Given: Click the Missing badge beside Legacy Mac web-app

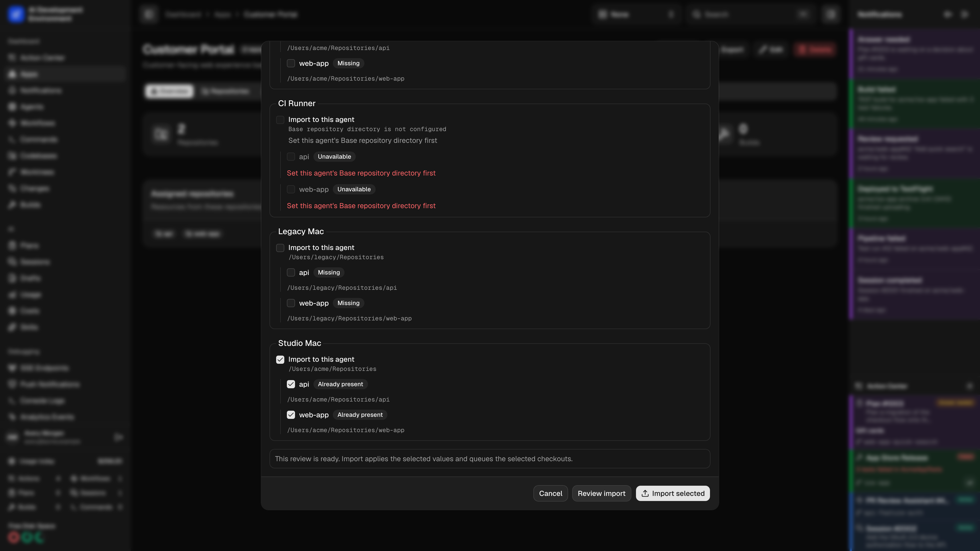Looking at the screenshot, I should 348,303.
